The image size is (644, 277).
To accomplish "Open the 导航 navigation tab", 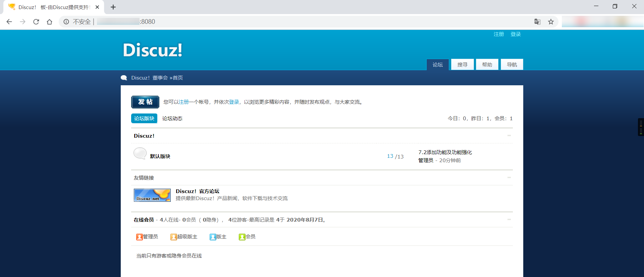I will coord(512,64).
